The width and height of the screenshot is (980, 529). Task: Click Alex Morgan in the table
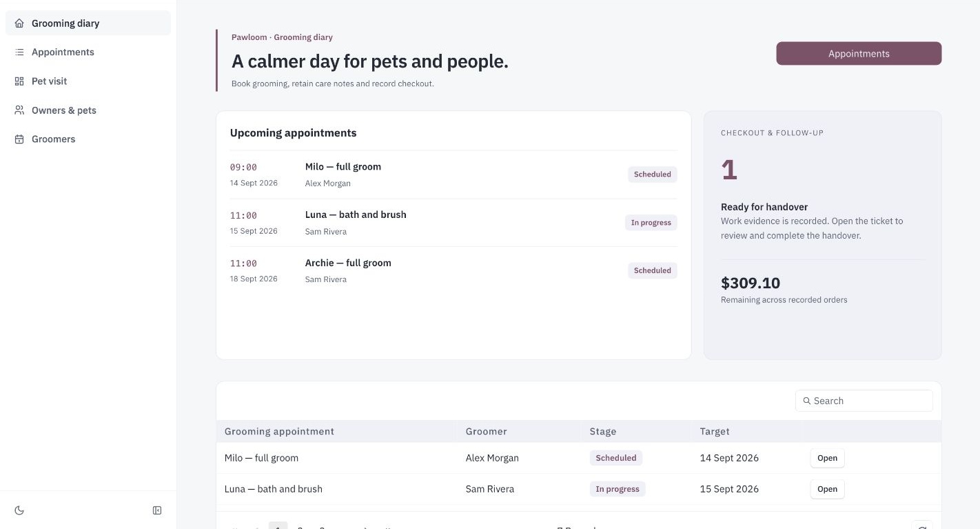492,458
